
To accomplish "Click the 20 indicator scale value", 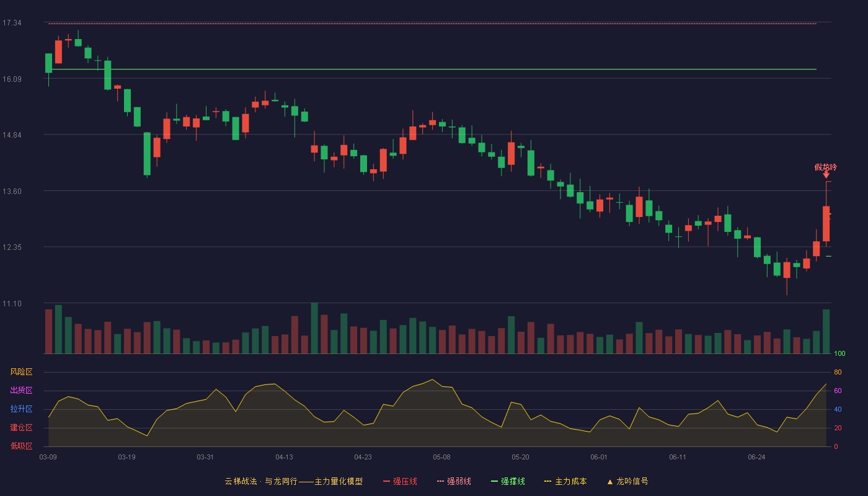I will [x=838, y=428].
